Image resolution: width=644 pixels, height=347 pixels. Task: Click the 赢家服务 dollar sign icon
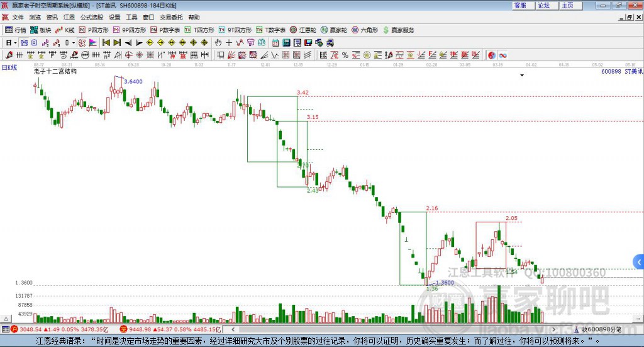click(x=386, y=30)
